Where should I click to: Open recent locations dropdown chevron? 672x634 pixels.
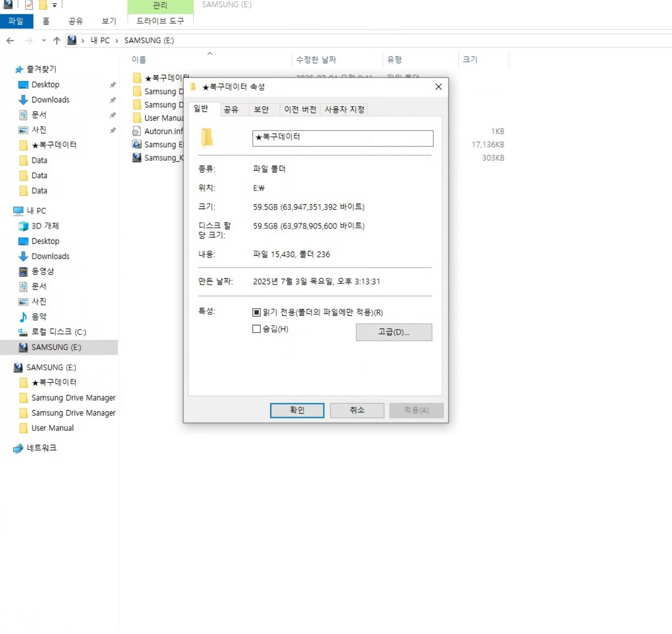[x=43, y=40]
